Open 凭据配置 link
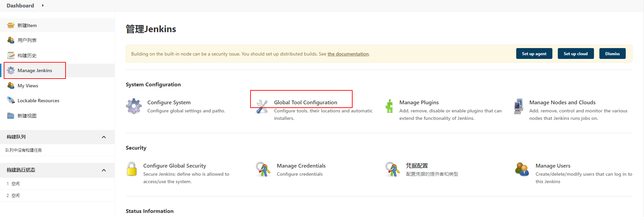The image size is (644, 217). coord(417,166)
